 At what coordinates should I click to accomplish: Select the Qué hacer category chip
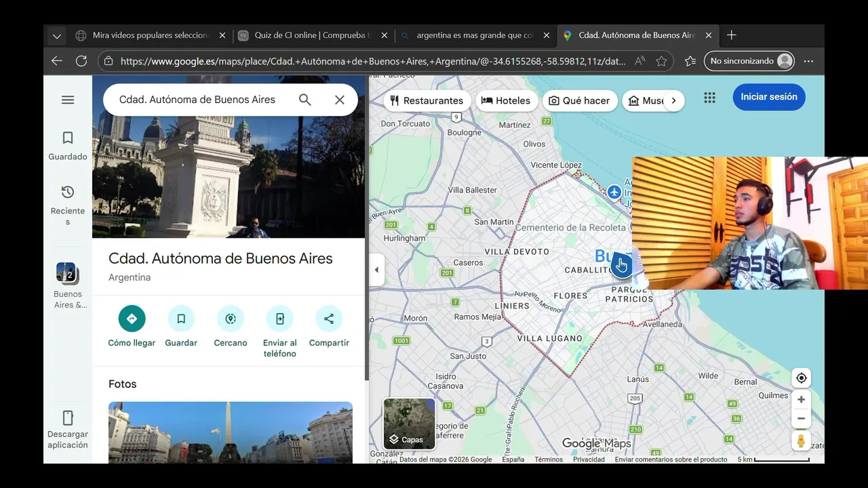pos(580,100)
